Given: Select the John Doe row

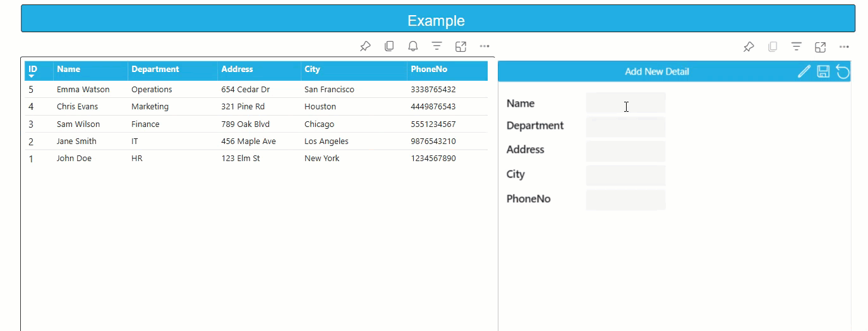Looking at the screenshot, I should point(74,159).
